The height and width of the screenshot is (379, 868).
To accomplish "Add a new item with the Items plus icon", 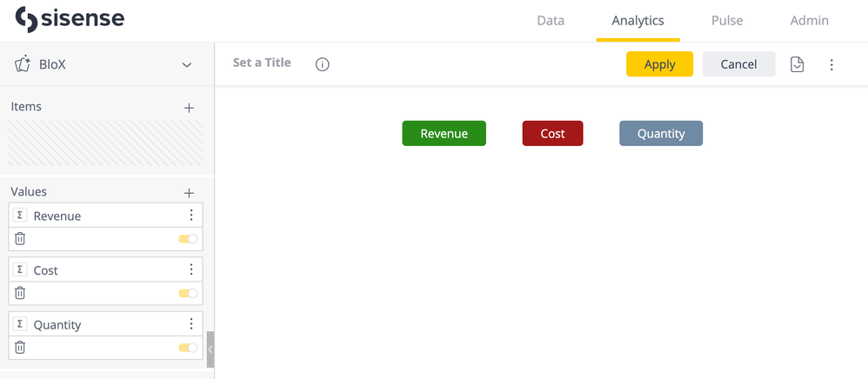I will click(189, 108).
